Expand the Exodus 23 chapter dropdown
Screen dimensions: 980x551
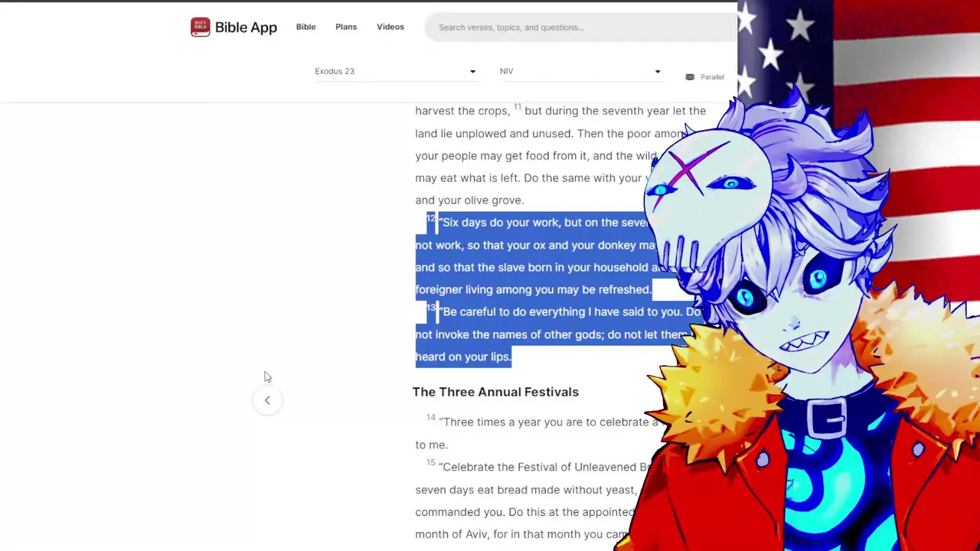click(x=395, y=71)
